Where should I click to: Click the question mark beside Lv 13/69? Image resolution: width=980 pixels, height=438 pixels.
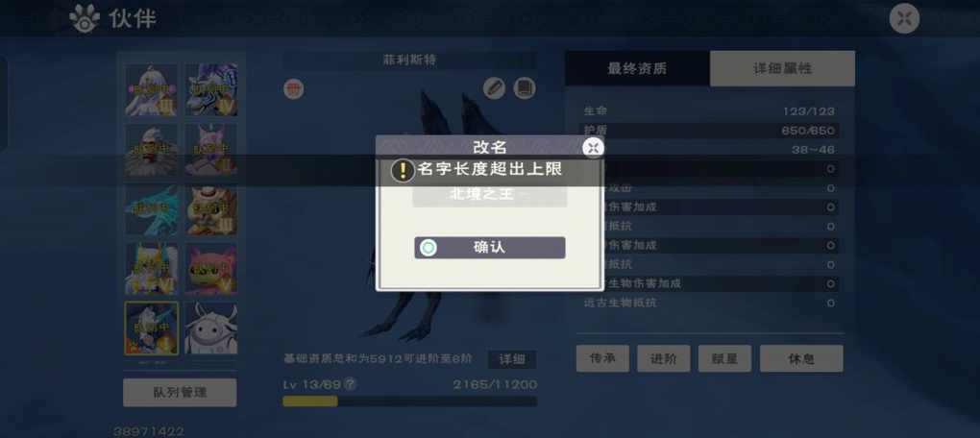click(351, 384)
